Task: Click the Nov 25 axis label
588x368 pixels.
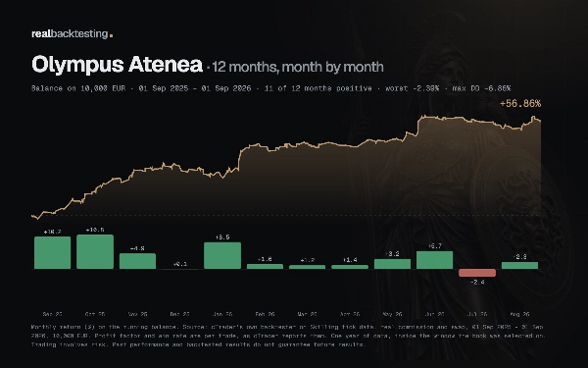Action: tap(137, 314)
